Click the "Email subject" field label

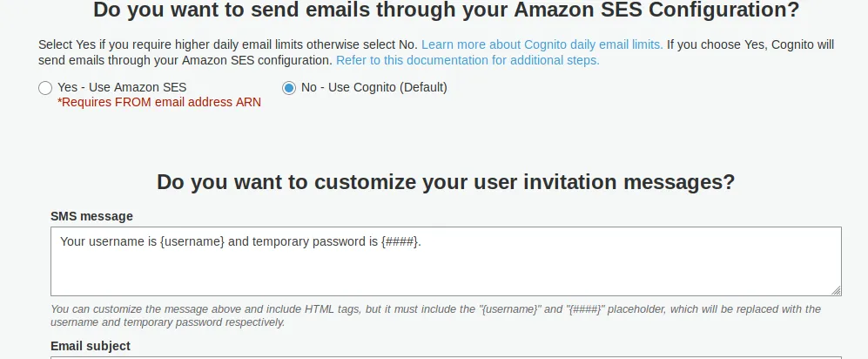point(91,346)
